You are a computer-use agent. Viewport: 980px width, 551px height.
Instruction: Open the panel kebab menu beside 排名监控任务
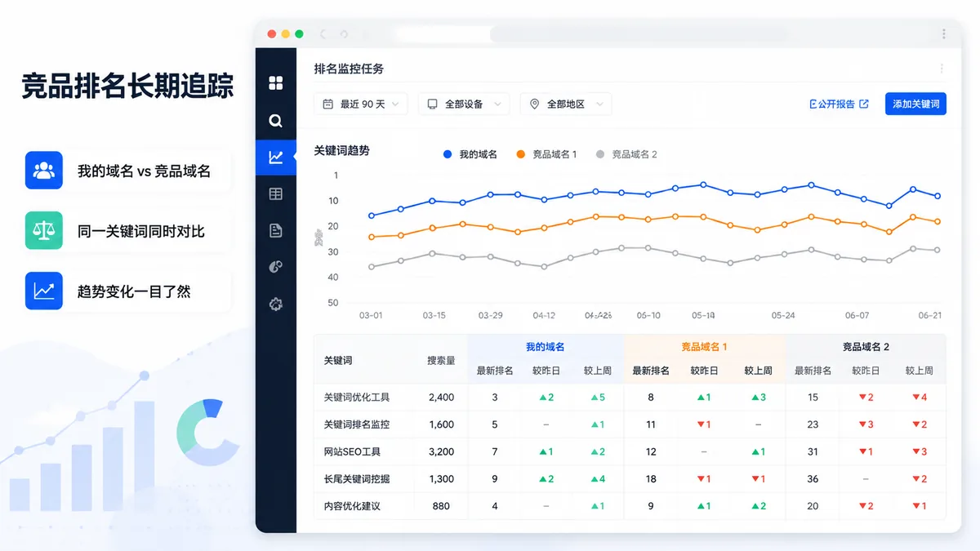tap(942, 69)
